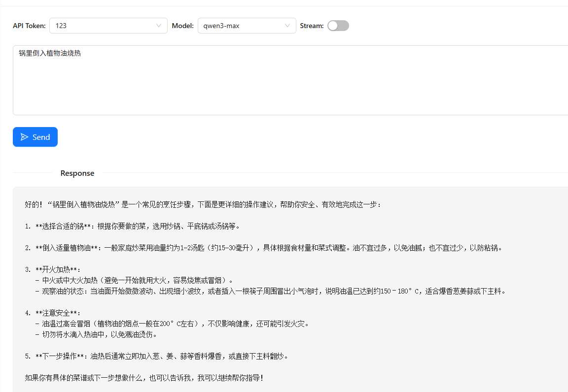Click the "Model:" label
Screen dimensions: 568x392
pos(182,26)
